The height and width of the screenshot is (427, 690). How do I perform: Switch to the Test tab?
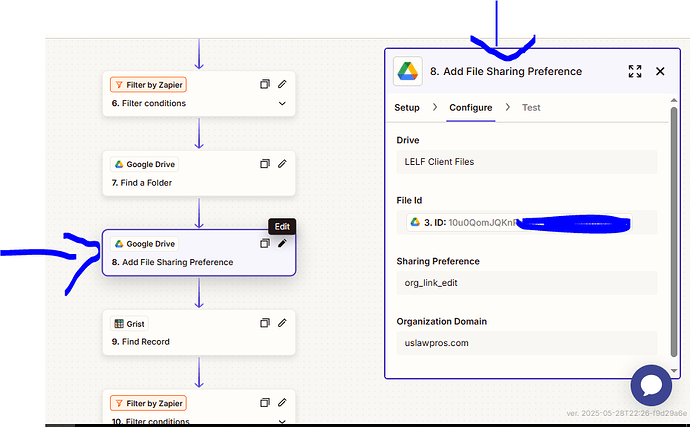[x=531, y=107]
